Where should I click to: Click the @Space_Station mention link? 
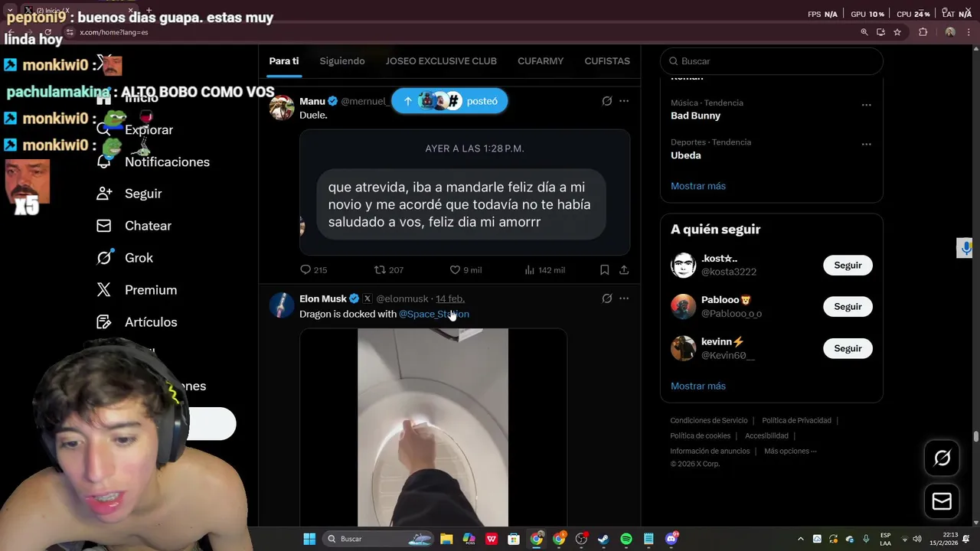(434, 314)
